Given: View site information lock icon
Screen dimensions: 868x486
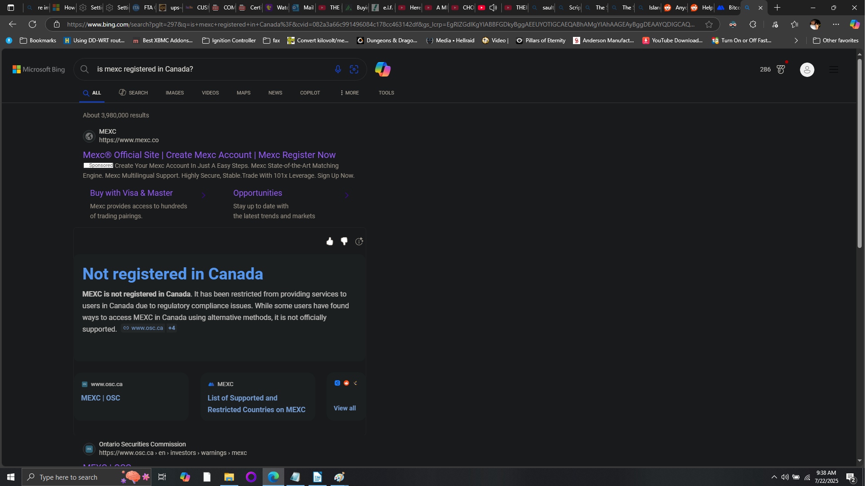Looking at the screenshot, I should point(57,24).
